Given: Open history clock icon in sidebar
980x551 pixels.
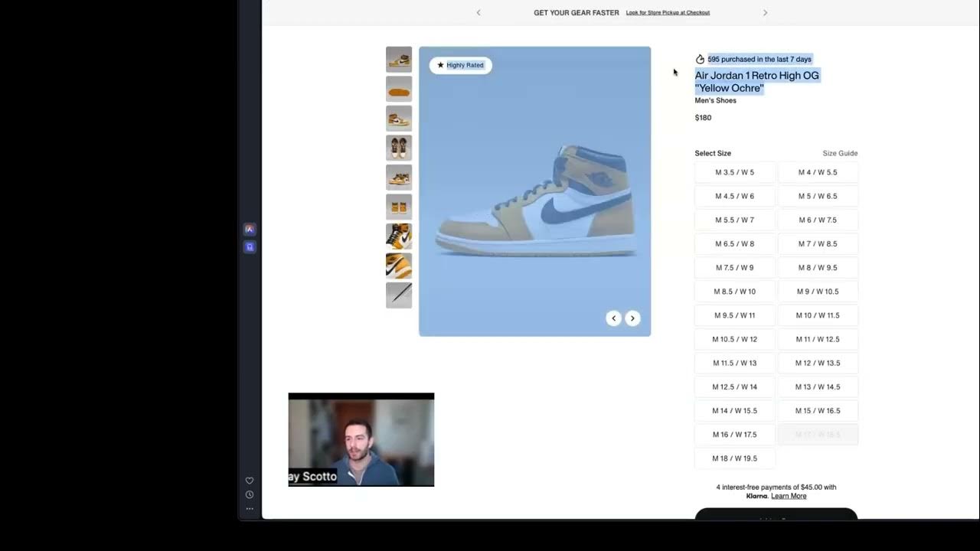Looking at the screenshot, I should coord(250,494).
